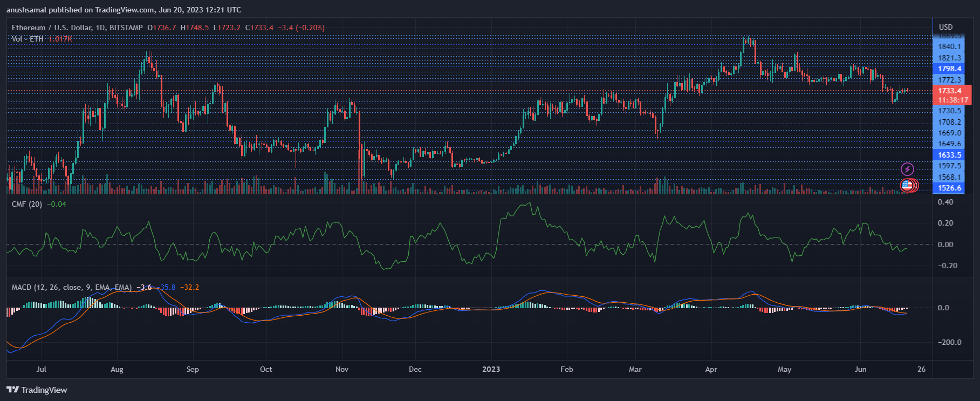Image resolution: width=980 pixels, height=401 pixels.
Task: Click the L1723.2 low value
Action: coord(227,28)
